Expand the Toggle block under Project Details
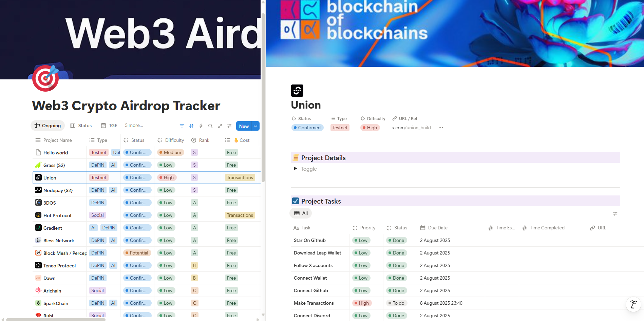This screenshot has height=321, width=644. [295, 169]
